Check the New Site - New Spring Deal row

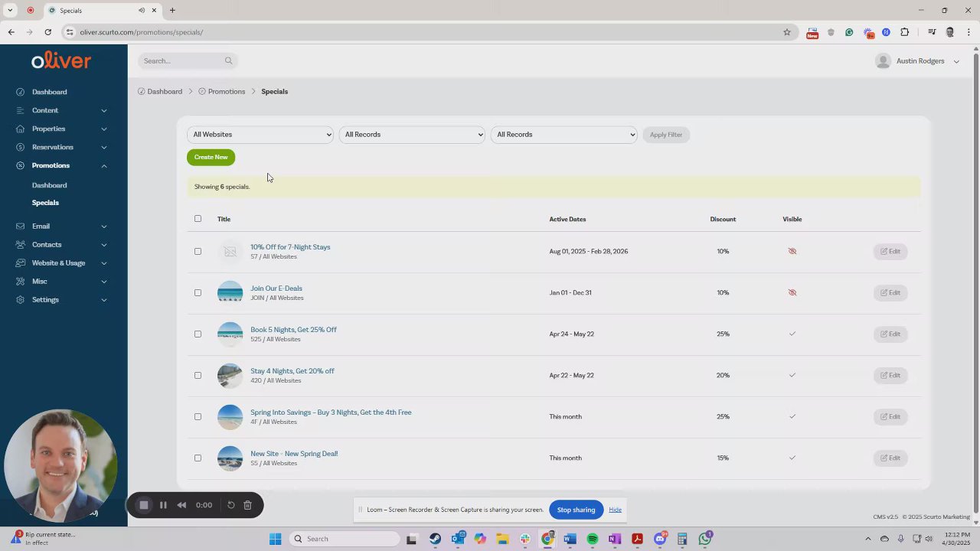[x=198, y=458]
